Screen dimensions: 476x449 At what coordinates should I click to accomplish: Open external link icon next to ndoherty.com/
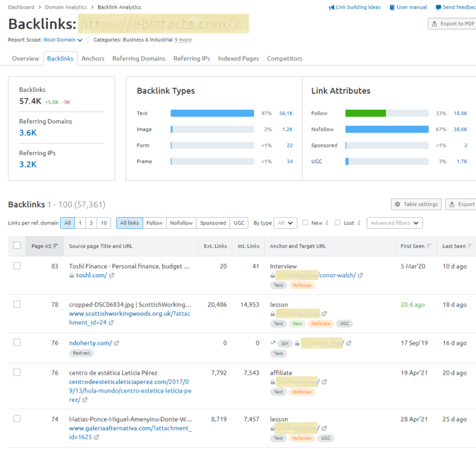[117, 343]
